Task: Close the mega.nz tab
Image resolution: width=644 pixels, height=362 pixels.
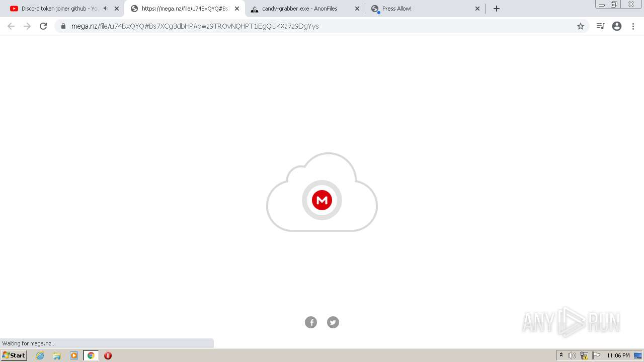Action: point(237,9)
